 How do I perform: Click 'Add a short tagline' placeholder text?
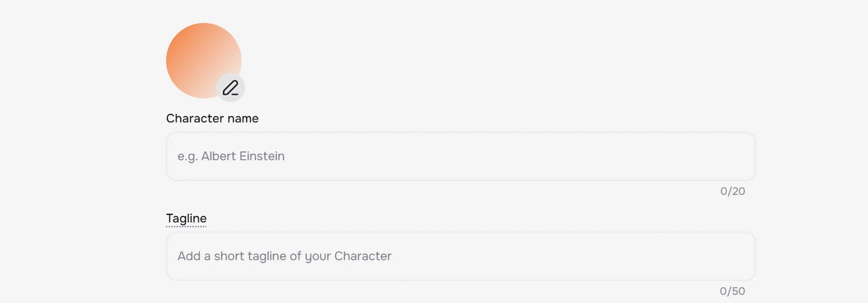pos(284,256)
